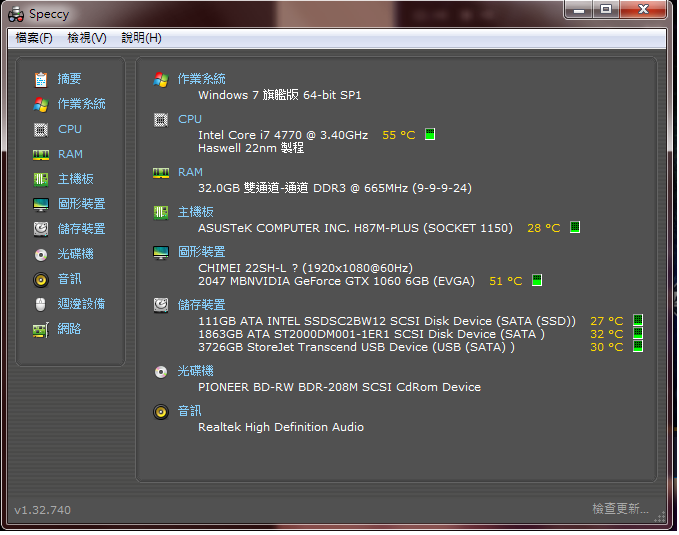Select 圖形裝置 label in the sidebar

81,204
